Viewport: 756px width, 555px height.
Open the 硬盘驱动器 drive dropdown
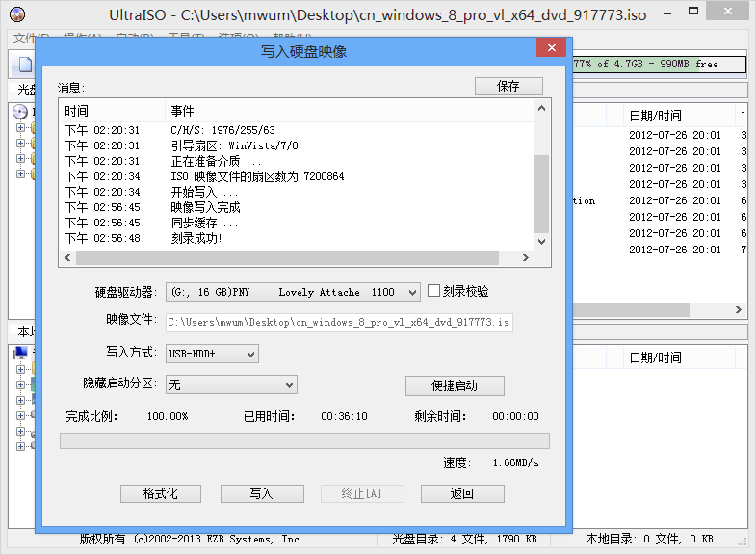tap(412, 292)
